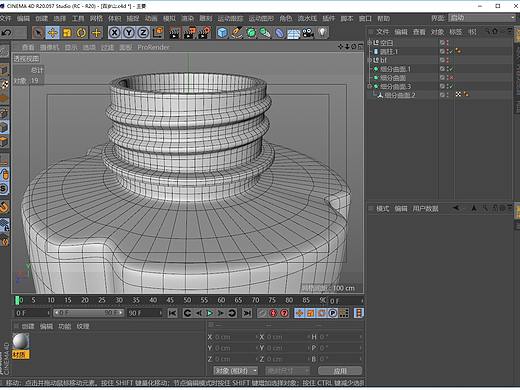Viewport: 520px width, 390px height.
Task: Open the material manager 创建 menu
Action: pyautogui.click(x=28, y=326)
